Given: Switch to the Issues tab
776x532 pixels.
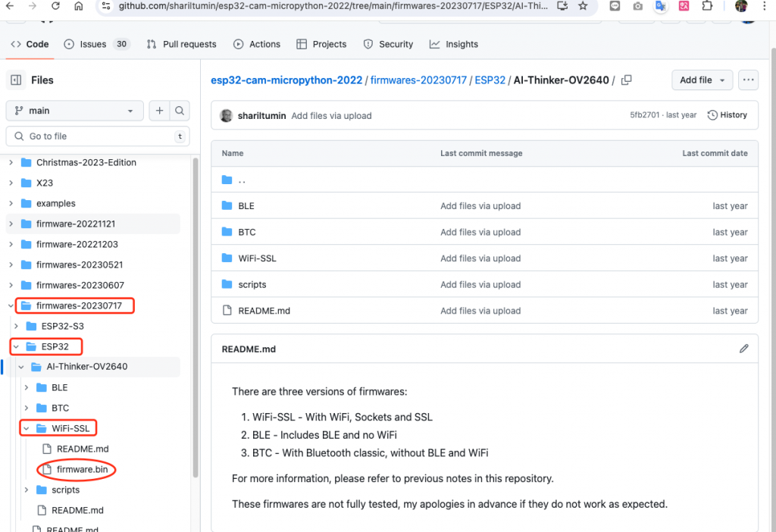Looking at the screenshot, I should 96,44.
